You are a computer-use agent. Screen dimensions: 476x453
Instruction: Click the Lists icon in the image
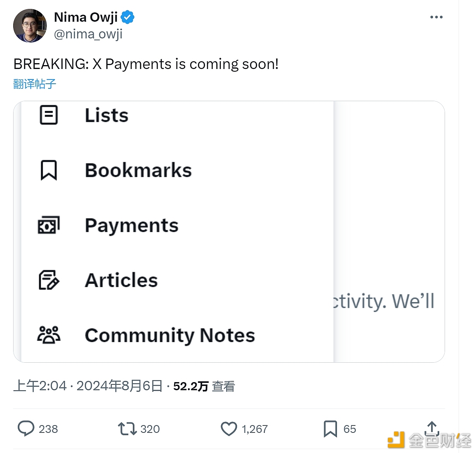pos(49,115)
